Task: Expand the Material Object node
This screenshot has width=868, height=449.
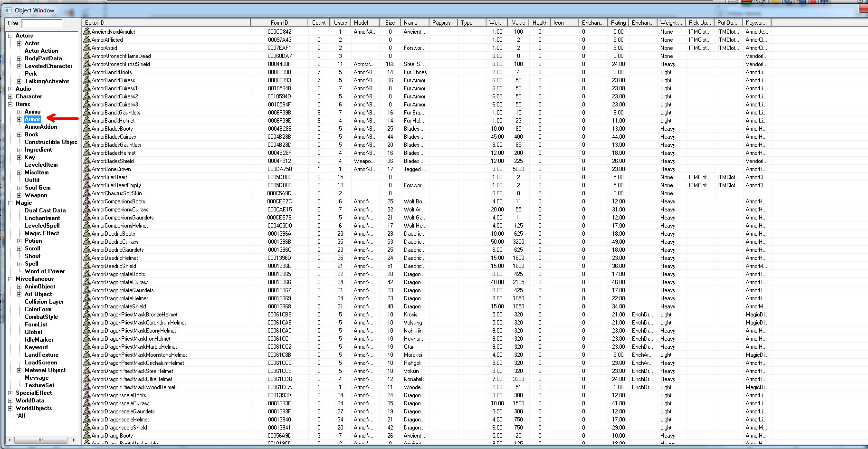Action: pyautogui.click(x=19, y=370)
